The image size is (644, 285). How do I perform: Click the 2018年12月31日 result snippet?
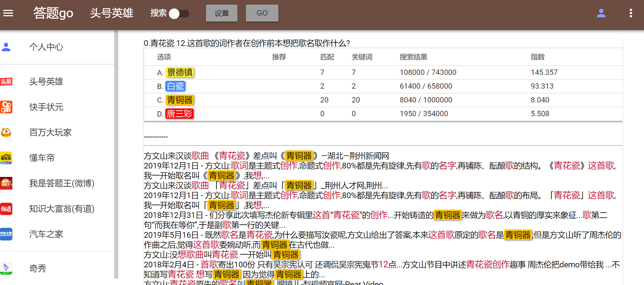(376, 220)
